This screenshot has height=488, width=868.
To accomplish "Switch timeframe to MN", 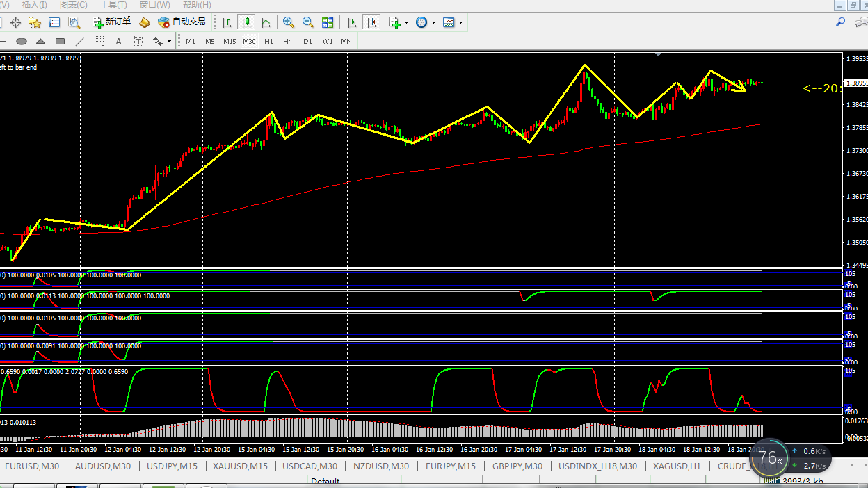I will 346,41.
